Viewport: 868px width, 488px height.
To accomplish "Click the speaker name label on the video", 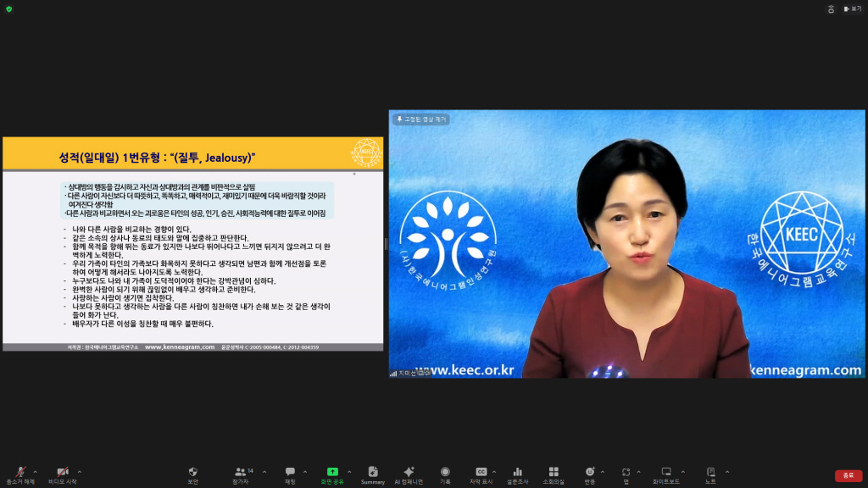I will click(x=411, y=374).
